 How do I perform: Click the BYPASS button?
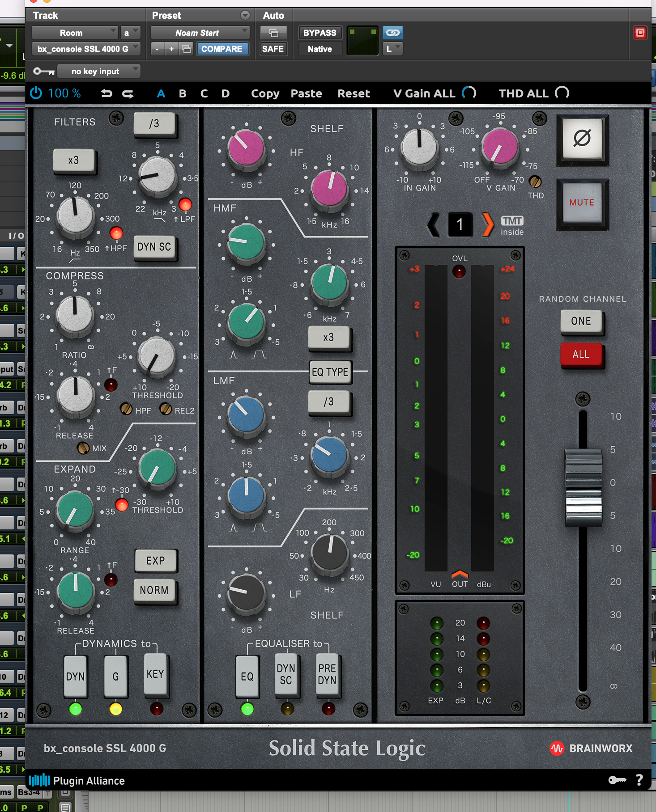coord(319,33)
